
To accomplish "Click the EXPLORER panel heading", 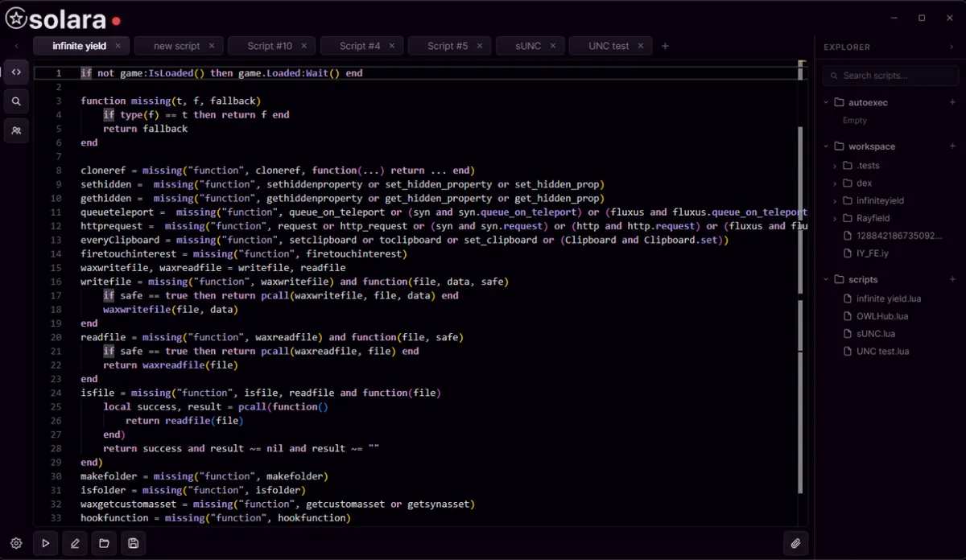I will [847, 47].
